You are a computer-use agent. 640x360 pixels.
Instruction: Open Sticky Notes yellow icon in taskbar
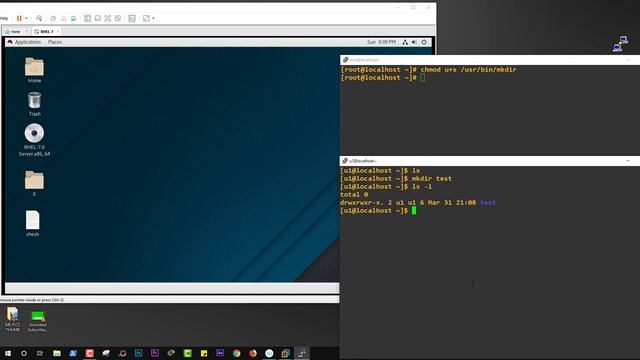pyautogui.click(x=204, y=353)
